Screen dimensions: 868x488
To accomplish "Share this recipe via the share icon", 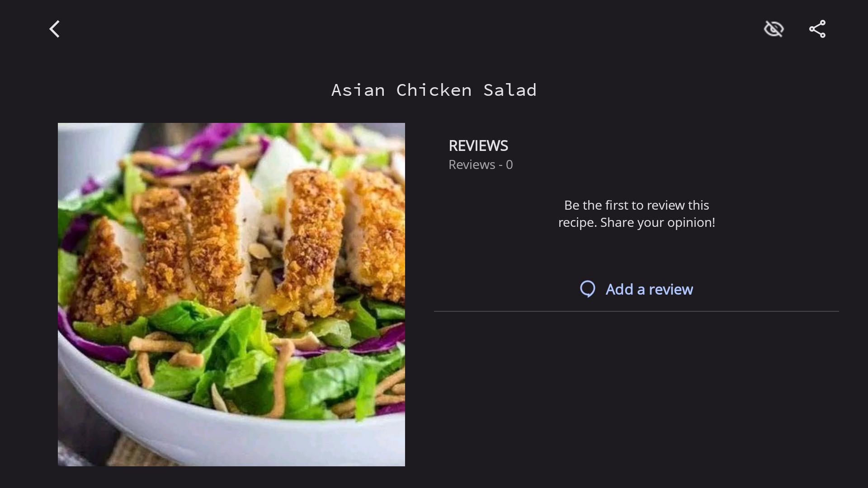I will click(817, 29).
